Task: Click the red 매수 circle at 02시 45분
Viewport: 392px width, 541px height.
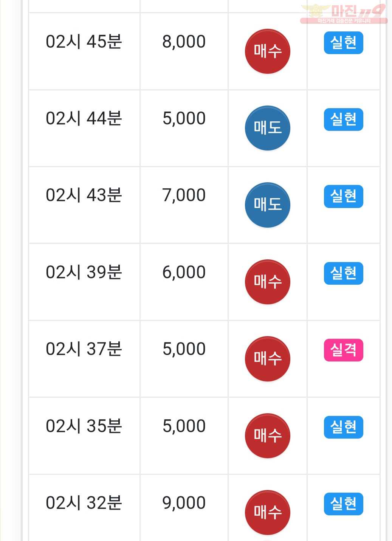Action: (x=268, y=51)
